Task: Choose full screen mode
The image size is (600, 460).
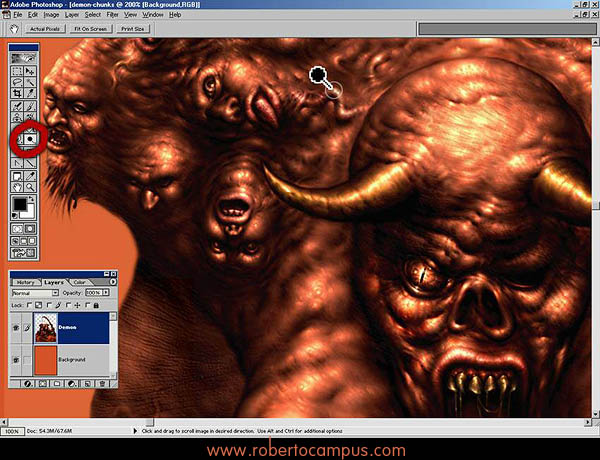Action: [x=32, y=241]
